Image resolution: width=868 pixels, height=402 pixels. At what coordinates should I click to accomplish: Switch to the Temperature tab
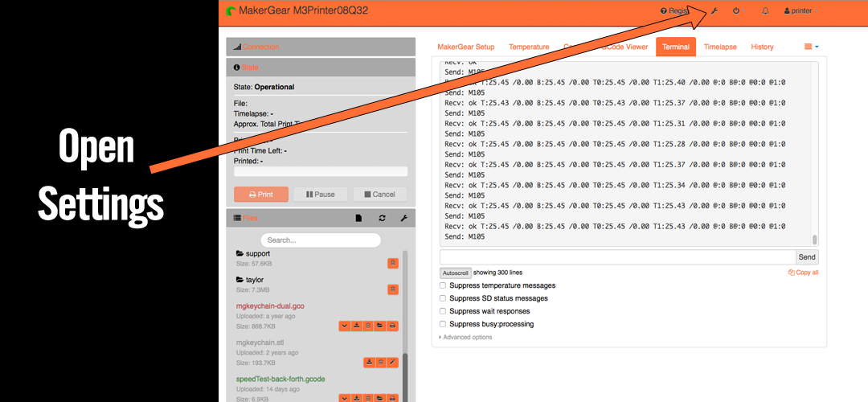pyautogui.click(x=529, y=47)
